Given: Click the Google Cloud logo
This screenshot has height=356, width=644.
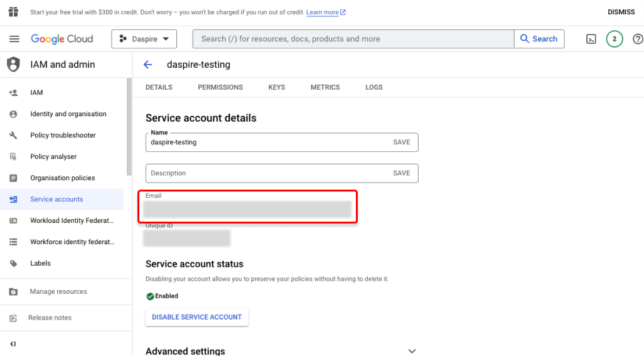Looking at the screenshot, I should coord(62,39).
